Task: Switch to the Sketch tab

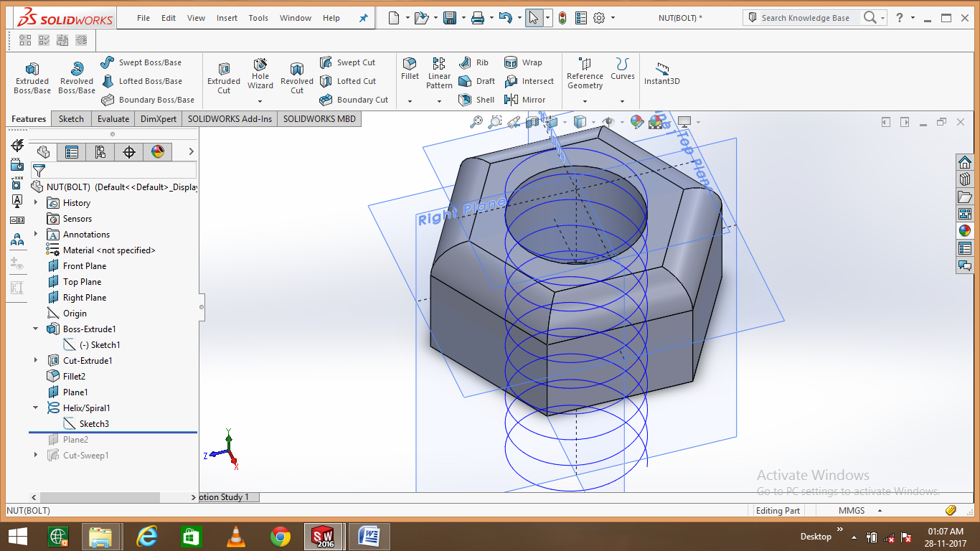Action: pos(71,118)
